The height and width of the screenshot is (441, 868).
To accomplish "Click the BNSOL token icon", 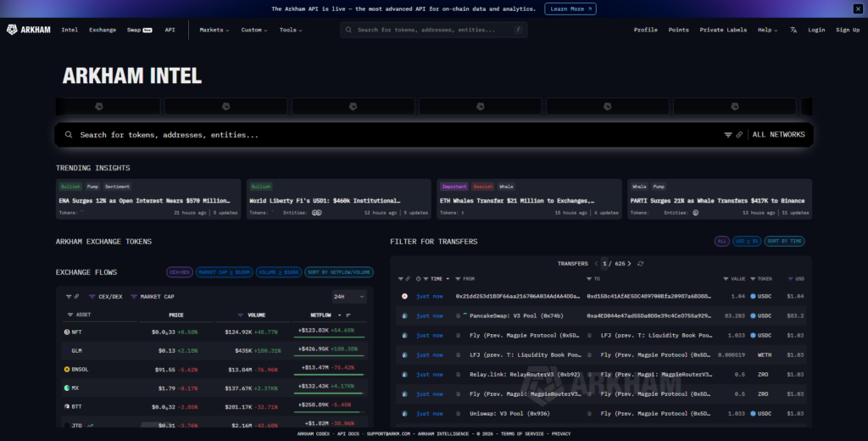I will 67,369.
